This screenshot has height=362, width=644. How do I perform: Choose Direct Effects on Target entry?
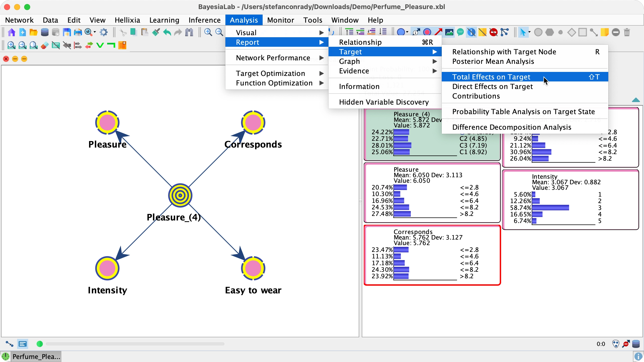pyautogui.click(x=492, y=86)
